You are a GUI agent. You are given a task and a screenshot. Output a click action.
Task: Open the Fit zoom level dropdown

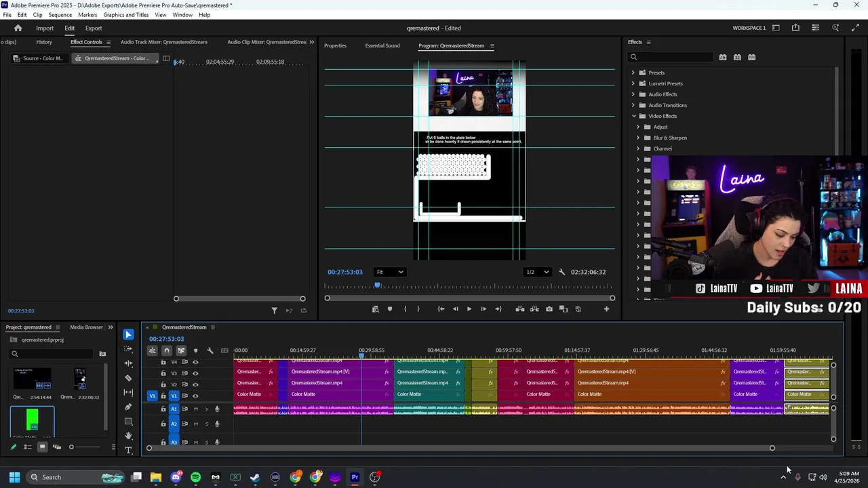[x=390, y=272]
